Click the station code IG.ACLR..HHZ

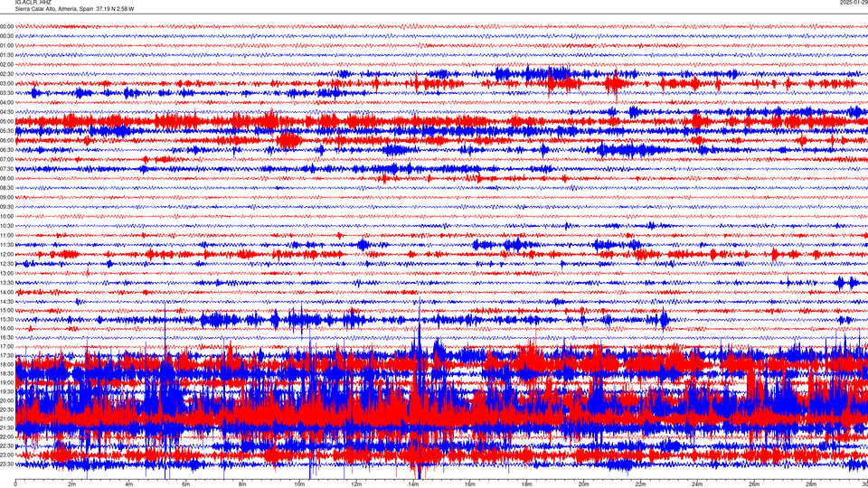pyautogui.click(x=33, y=2)
